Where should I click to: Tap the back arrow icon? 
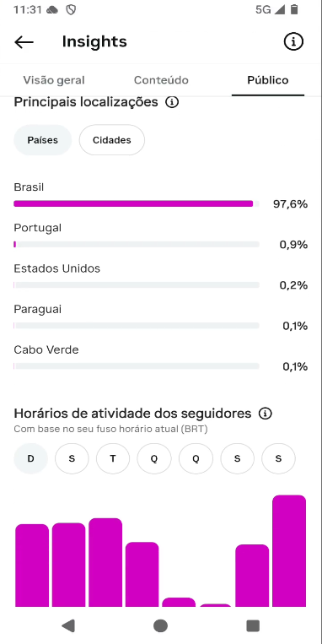(x=24, y=42)
